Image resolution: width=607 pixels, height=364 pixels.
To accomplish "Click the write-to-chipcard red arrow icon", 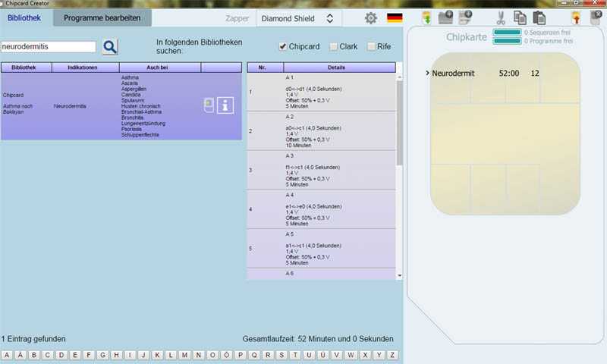I will (x=576, y=17).
